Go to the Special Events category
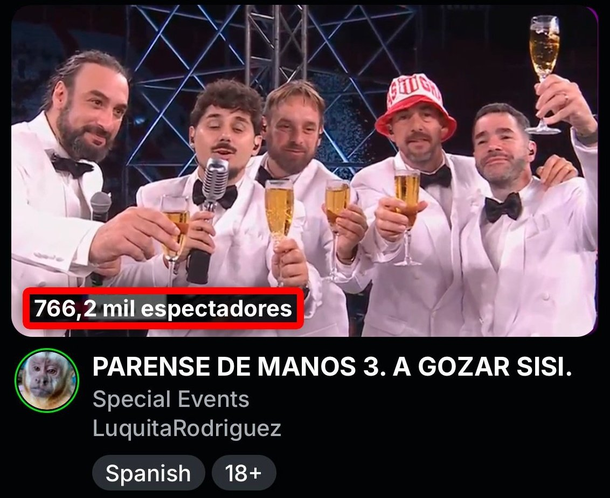Screen dimensions: 610x498 click(171, 399)
